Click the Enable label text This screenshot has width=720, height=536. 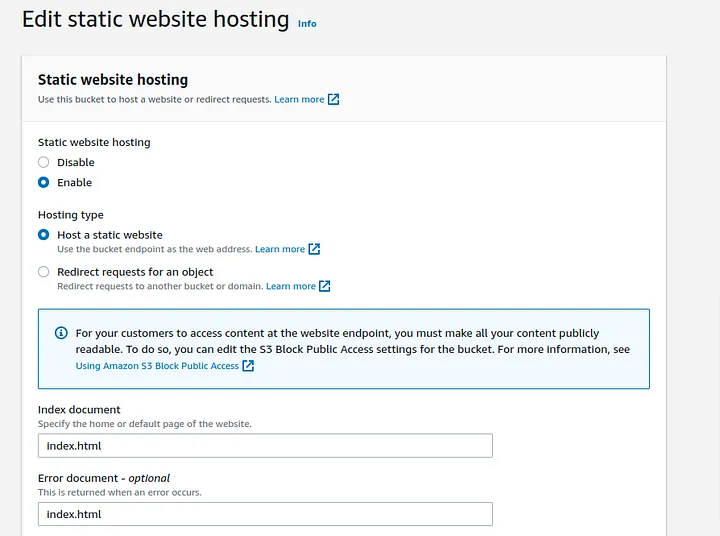[74, 182]
